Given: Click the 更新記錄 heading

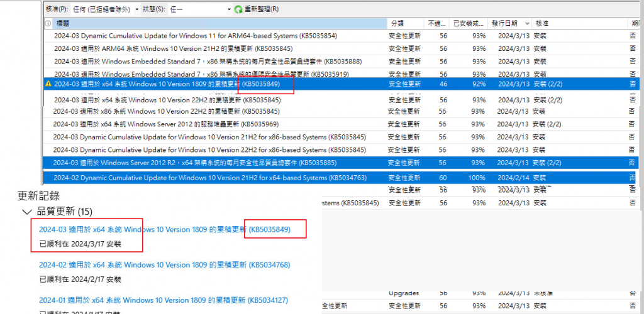Looking at the screenshot, I should [38, 196].
